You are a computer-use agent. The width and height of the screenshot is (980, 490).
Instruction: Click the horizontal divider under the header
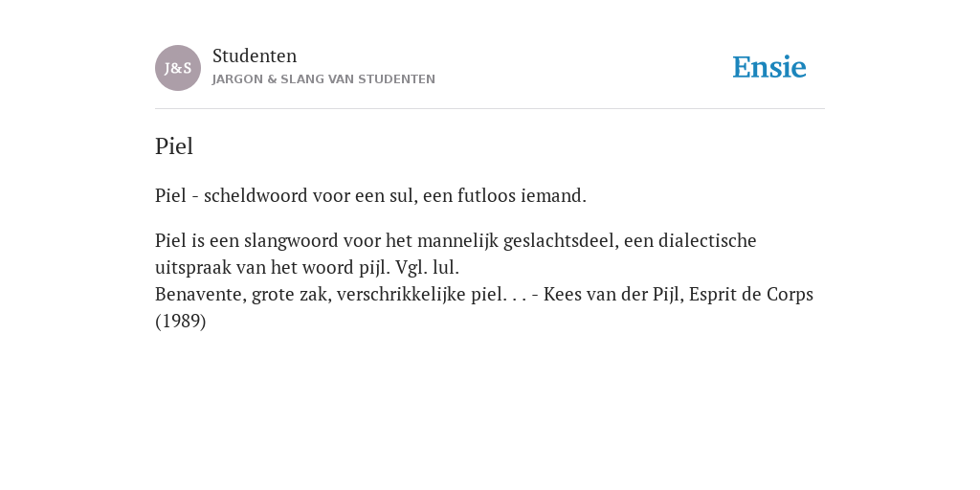tap(490, 109)
